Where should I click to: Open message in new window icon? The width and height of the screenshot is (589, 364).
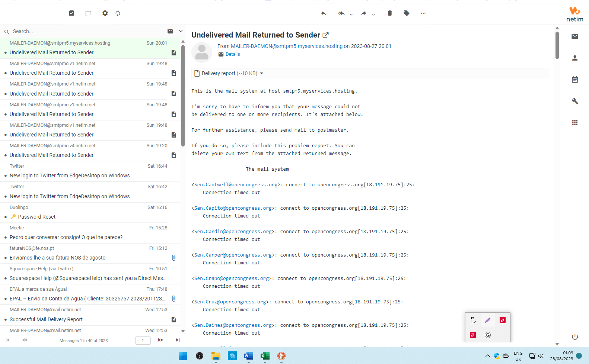pos(326,35)
